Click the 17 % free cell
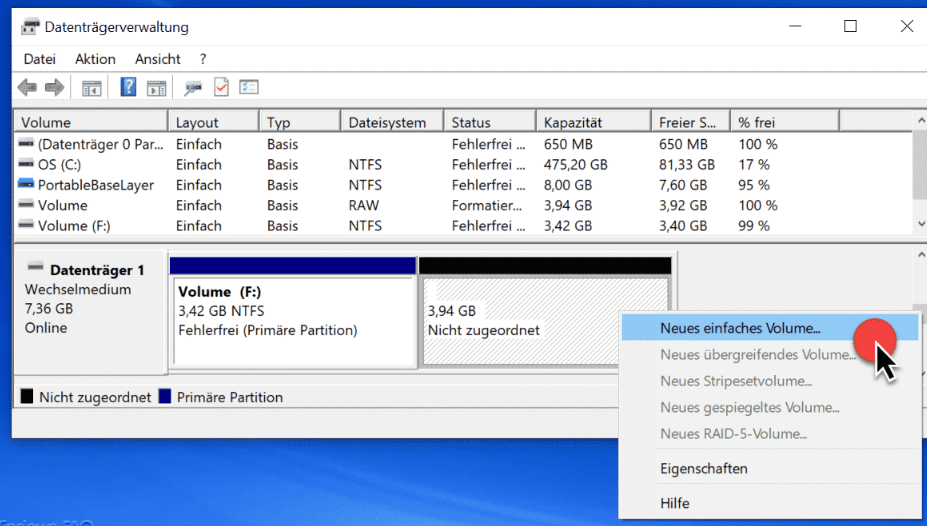 tap(754, 164)
